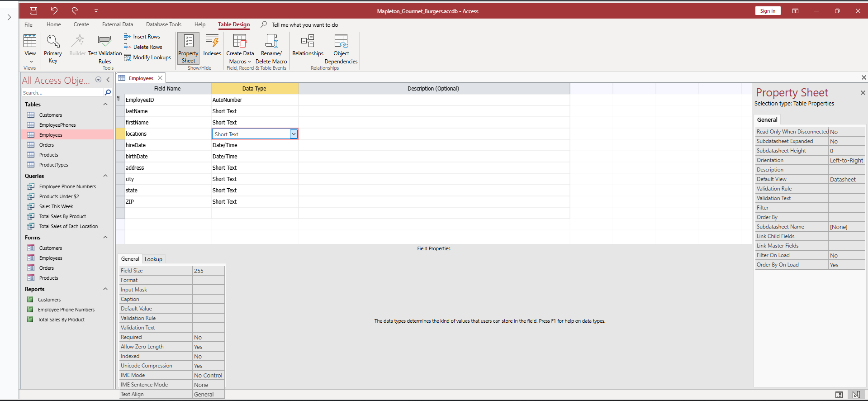Click the Field Size value 255

coord(209,271)
